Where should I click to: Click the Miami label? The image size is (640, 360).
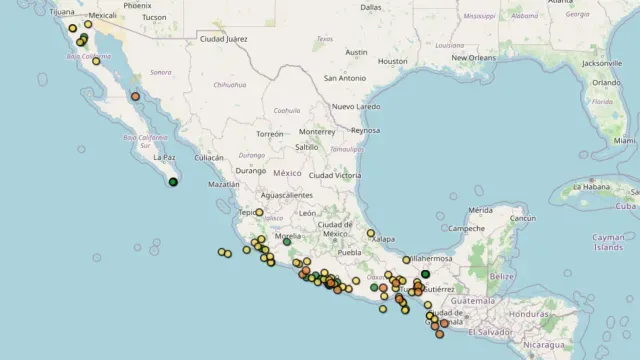pyautogui.click(x=624, y=140)
